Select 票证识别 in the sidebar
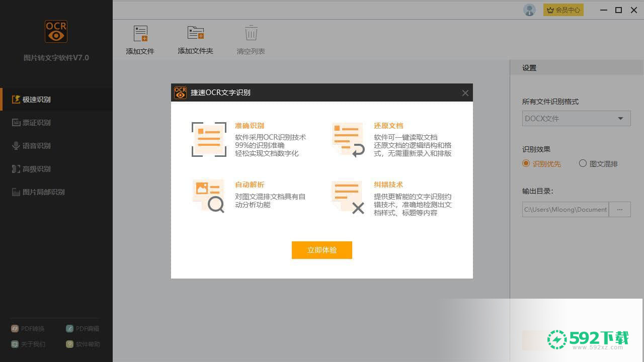The height and width of the screenshot is (362, 644). 56,123
